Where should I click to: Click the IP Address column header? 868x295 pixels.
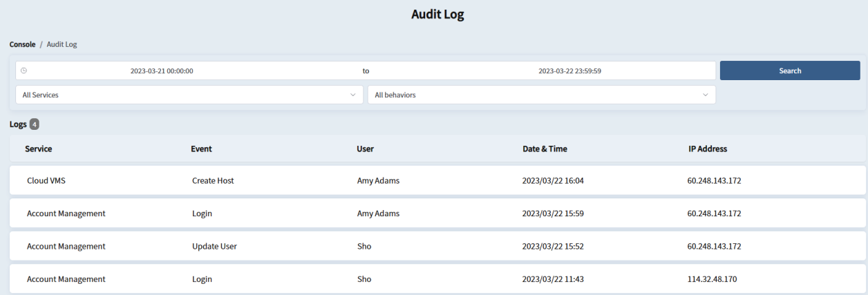click(708, 149)
